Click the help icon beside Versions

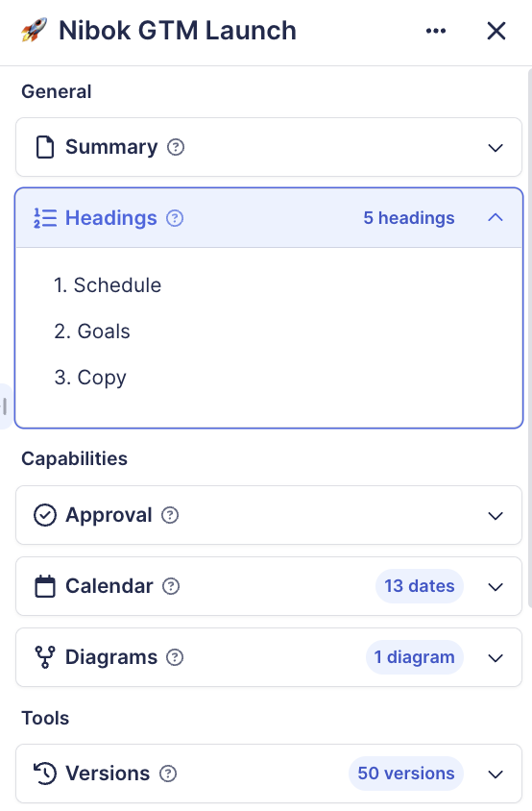click(x=168, y=774)
